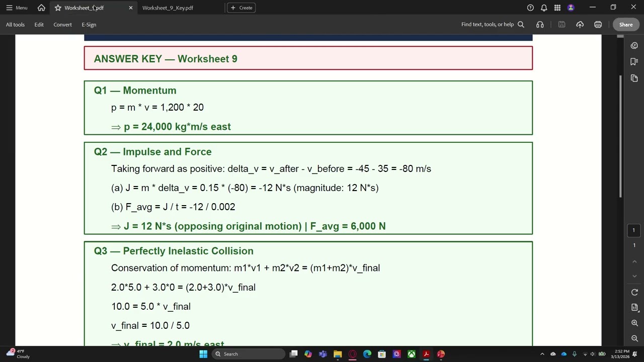Click the Share button

[x=626, y=24]
